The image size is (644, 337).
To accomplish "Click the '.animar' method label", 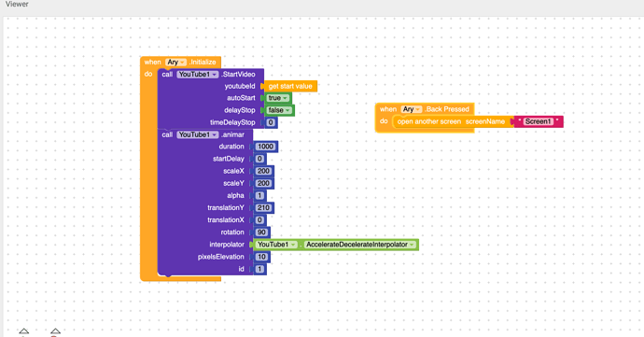I will point(232,134).
